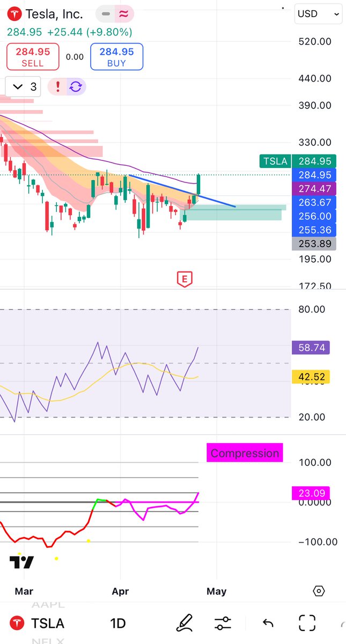The image size is (346, 644).
Task: Expand the indicators legend showing 3
Action: (x=24, y=86)
